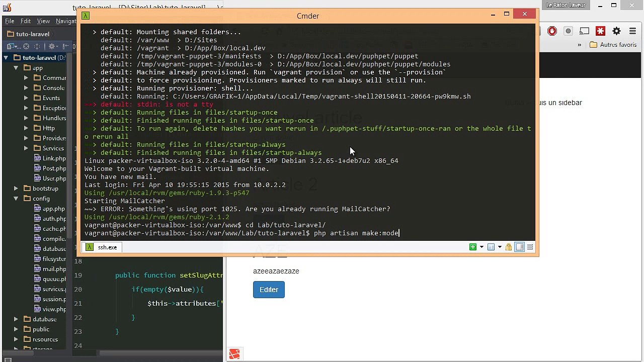The image size is (644, 362).
Task: Click the Editer button in browser
Action: (x=269, y=290)
